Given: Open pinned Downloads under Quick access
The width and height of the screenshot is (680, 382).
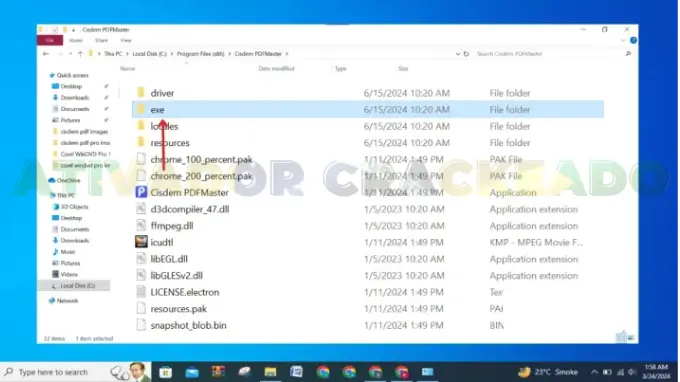Looking at the screenshot, I should [x=75, y=98].
